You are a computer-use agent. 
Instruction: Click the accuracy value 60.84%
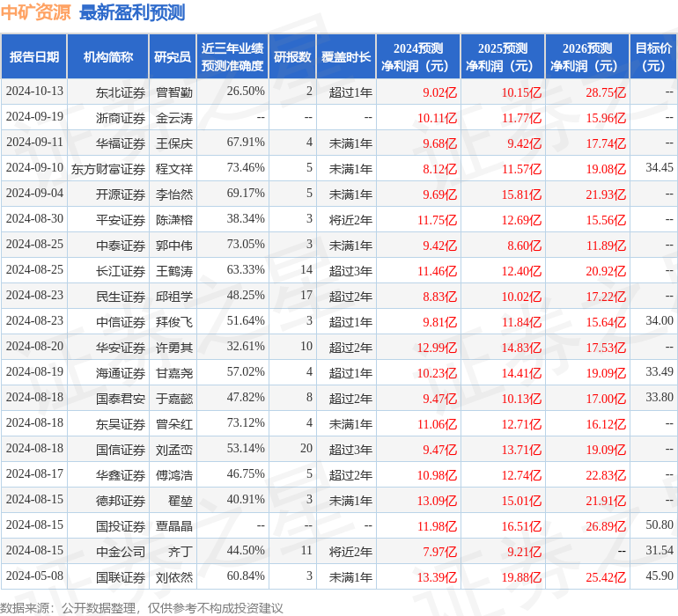(246, 576)
